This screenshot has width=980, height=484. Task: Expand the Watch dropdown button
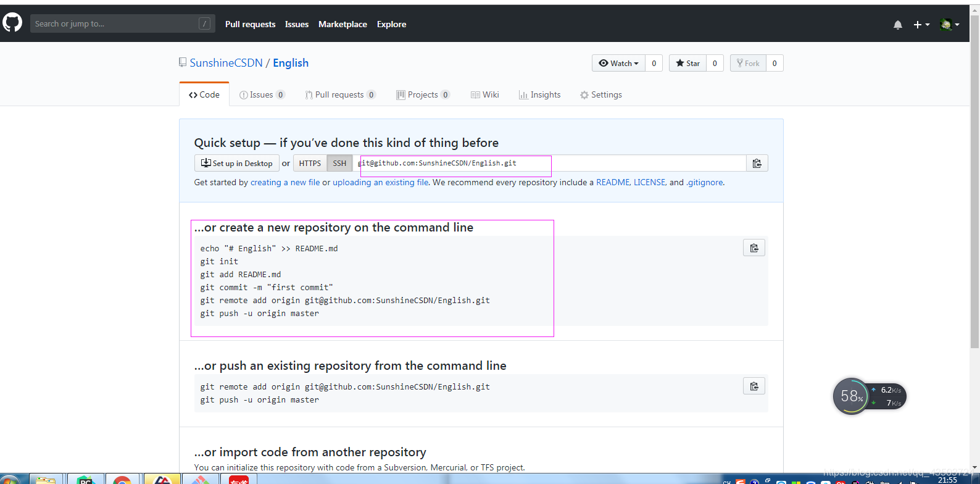(618, 63)
